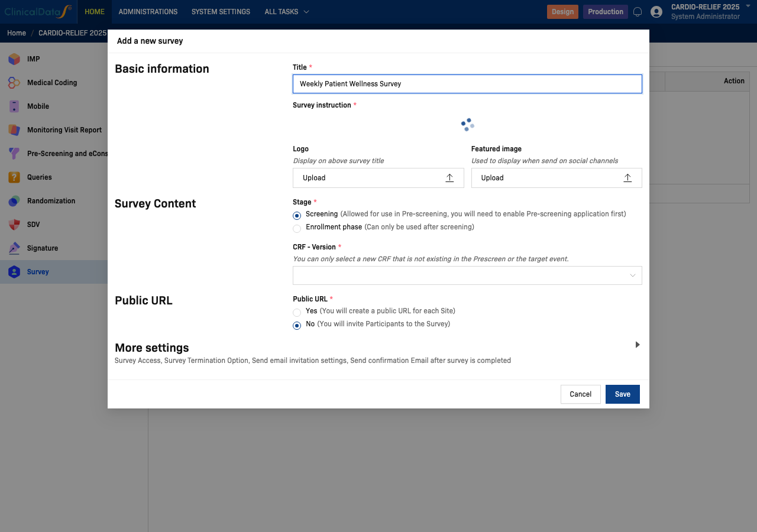Click the Mobile sidebar icon

point(14,106)
